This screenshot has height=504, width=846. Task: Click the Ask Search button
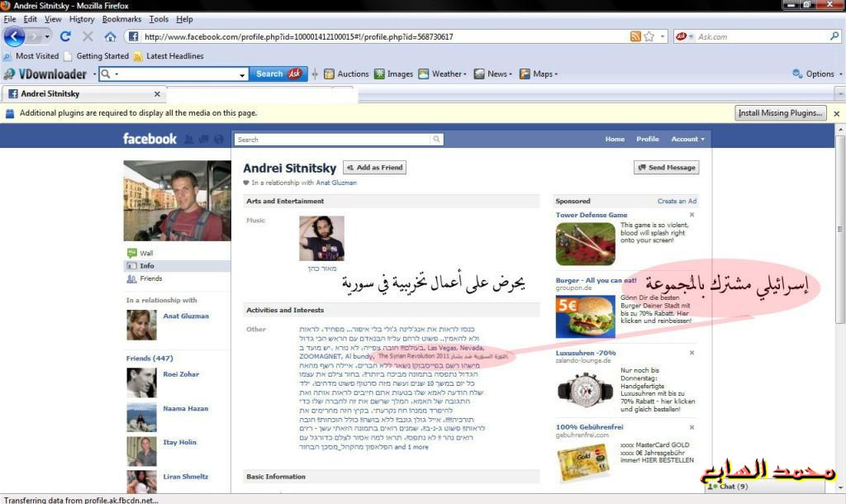(278, 74)
